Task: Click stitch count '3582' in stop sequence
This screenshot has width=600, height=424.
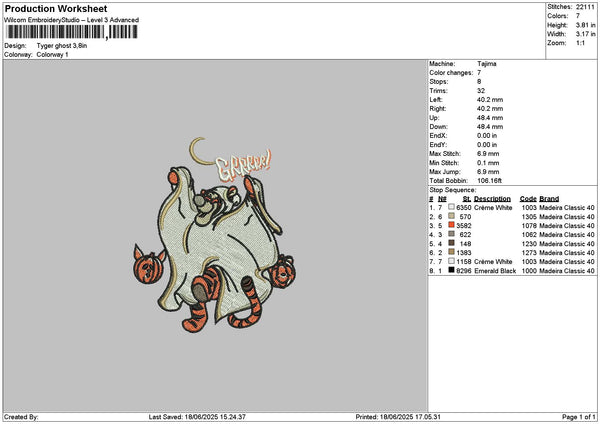Action: [464, 226]
